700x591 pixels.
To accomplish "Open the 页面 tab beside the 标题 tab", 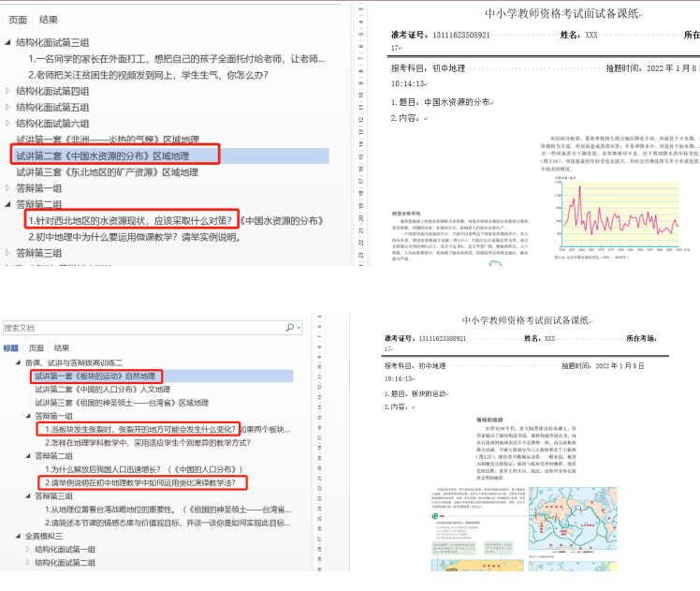I will coord(36,347).
